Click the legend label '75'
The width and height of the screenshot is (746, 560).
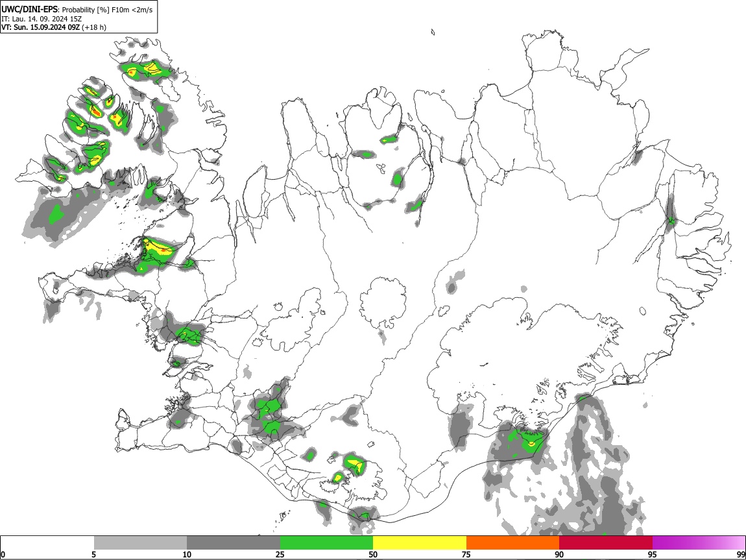coord(466,555)
